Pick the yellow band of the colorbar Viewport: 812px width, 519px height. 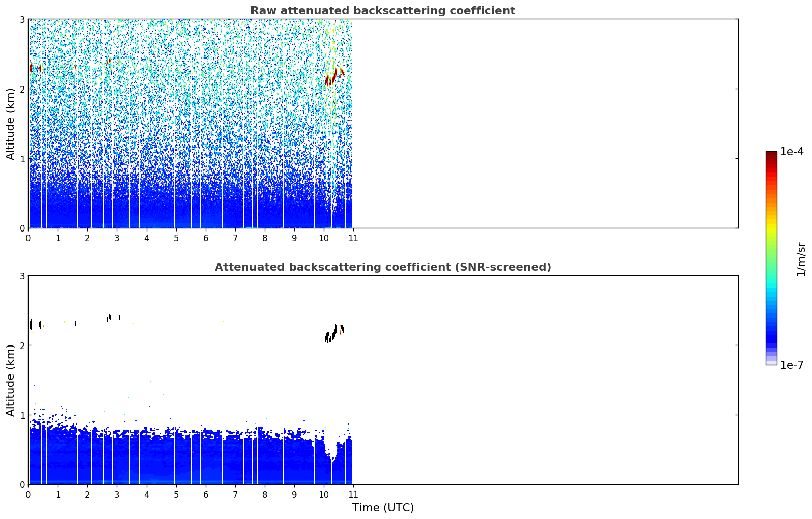[771, 225]
